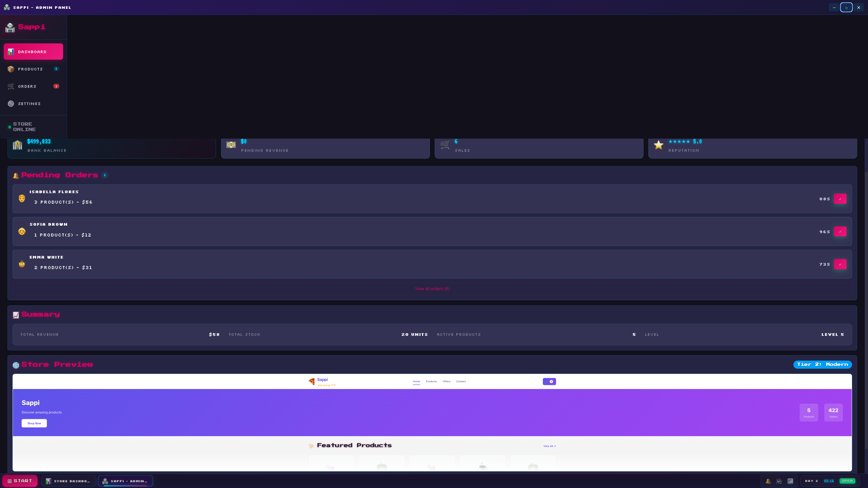Click the store preview cart button
This screenshot has width=868, height=488.
coord(549,382)
